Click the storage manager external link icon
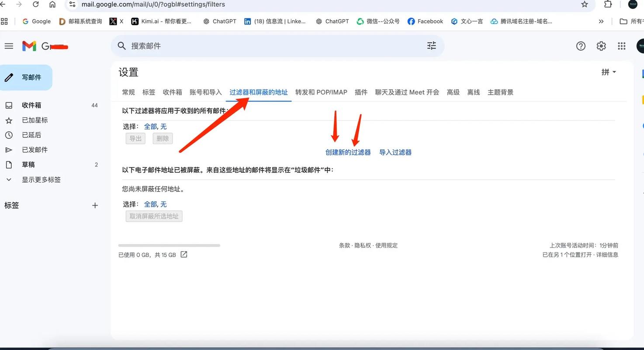Screen dimensions: 644x350 (183, 254)
